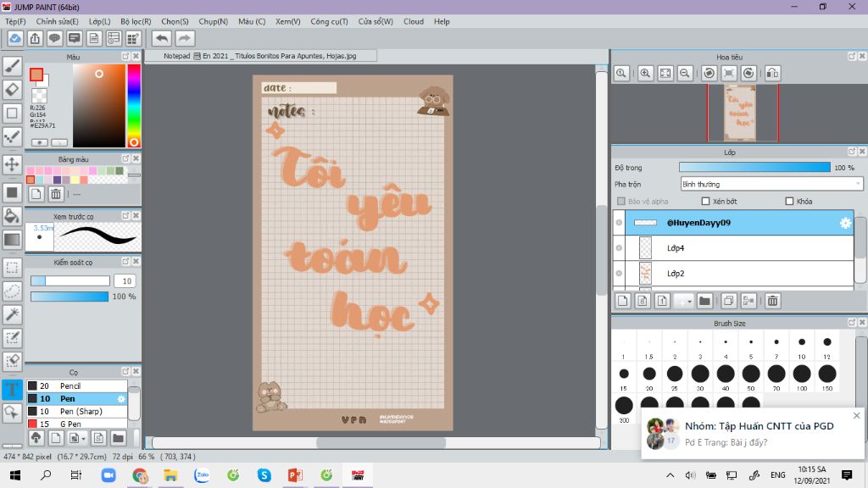Select the Text tool

point(12,390)
